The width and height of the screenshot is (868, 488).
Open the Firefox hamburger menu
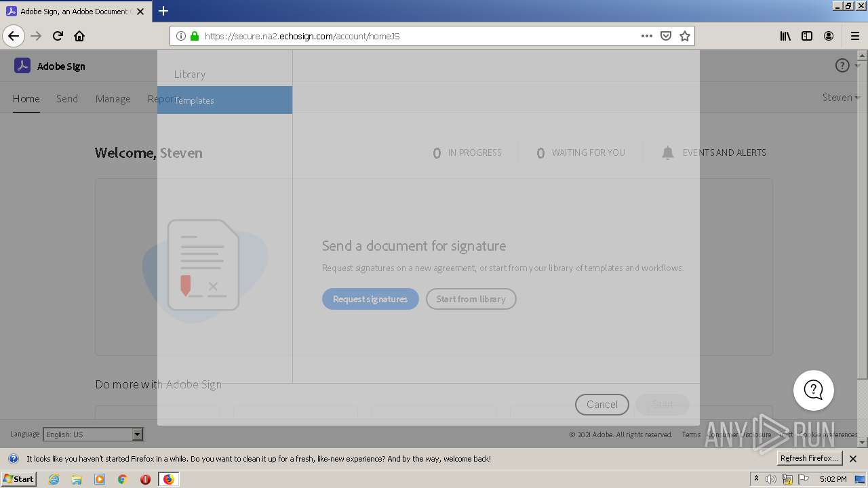point(854,36)
